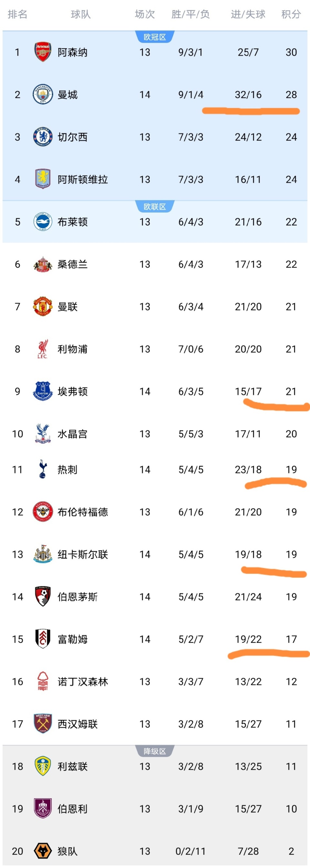Tap the Wolves club crest
Viewport: 310px width, 868px height.
point(43,851)
